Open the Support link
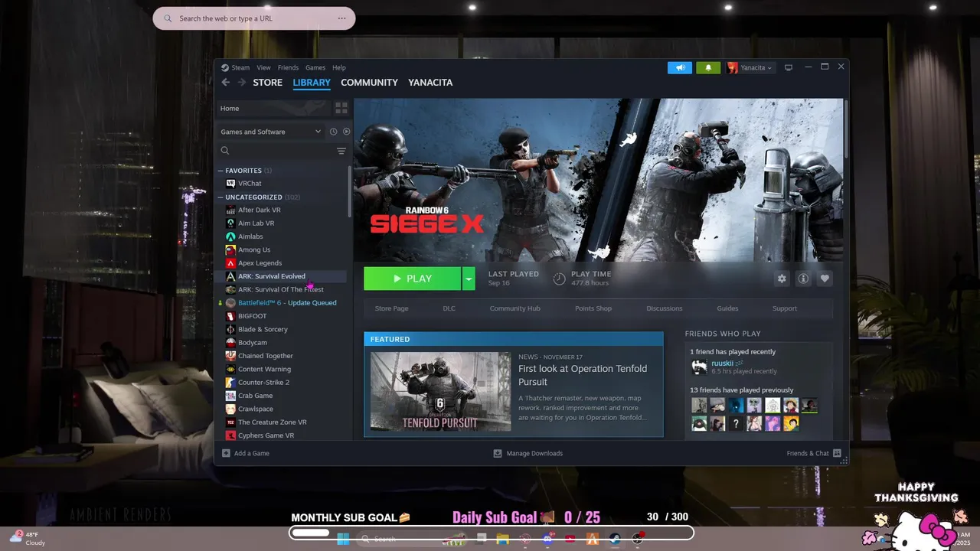Viewport: 980px width, 551px height. click(785, 308)
